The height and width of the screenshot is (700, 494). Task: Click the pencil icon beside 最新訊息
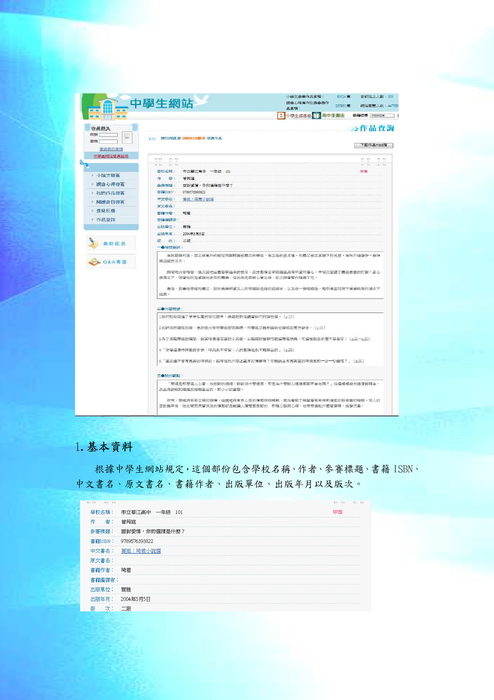coord(94,243)
